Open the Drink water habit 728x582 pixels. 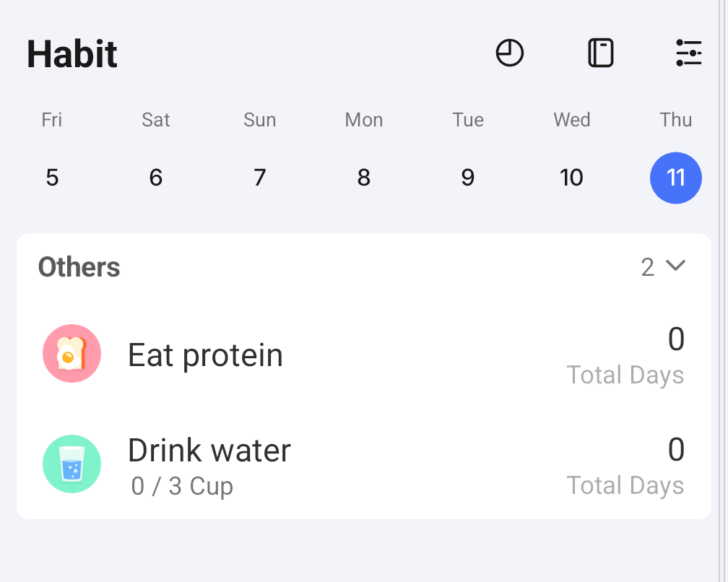209,451
